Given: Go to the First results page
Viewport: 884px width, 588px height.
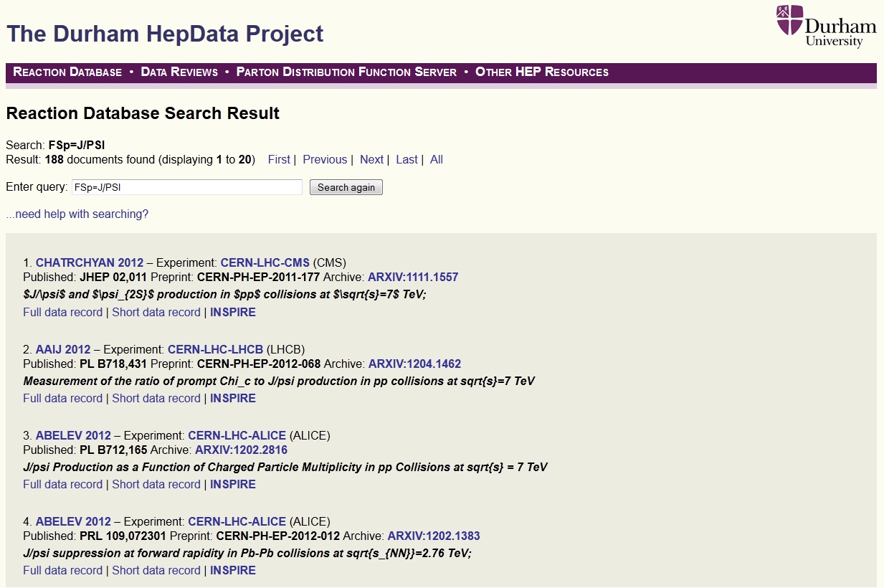Looking at the screenshot, I should point(279,160).
